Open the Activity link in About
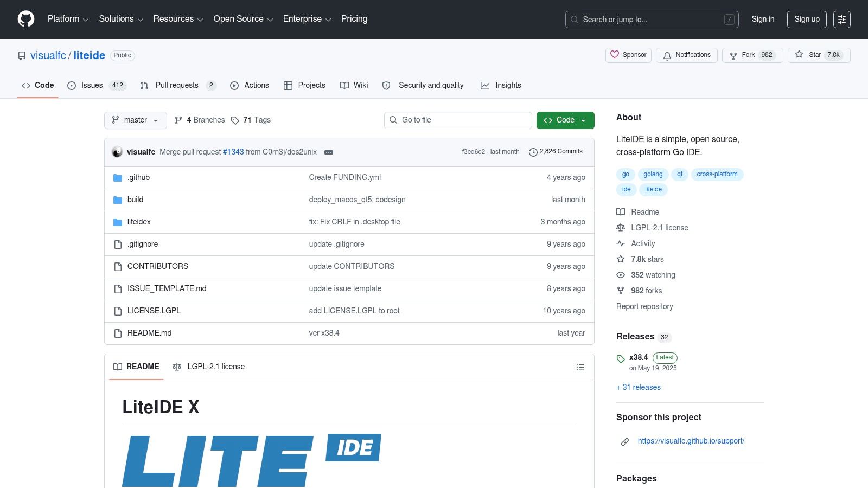868x488 pixels. point(636,244)
